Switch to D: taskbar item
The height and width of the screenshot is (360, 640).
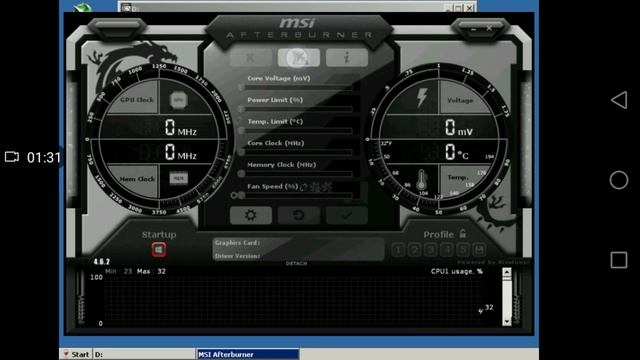(144, 354)
